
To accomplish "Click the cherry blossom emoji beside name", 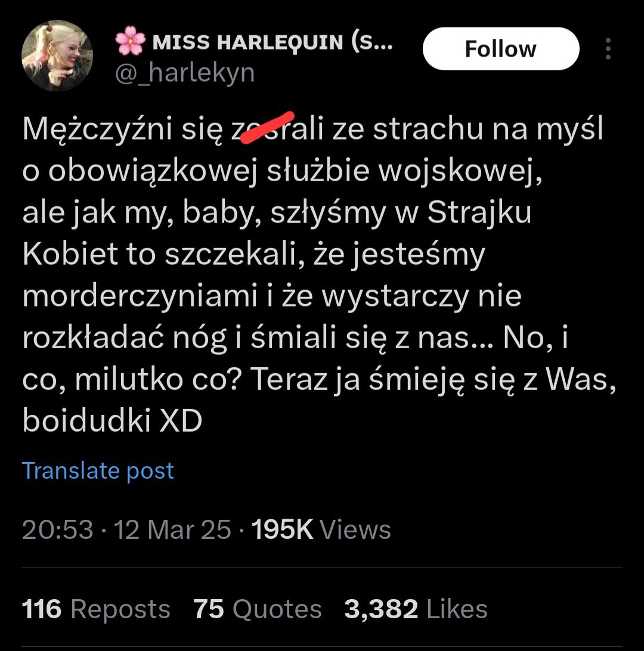I will pyautogui.click(x=131, y=41).
